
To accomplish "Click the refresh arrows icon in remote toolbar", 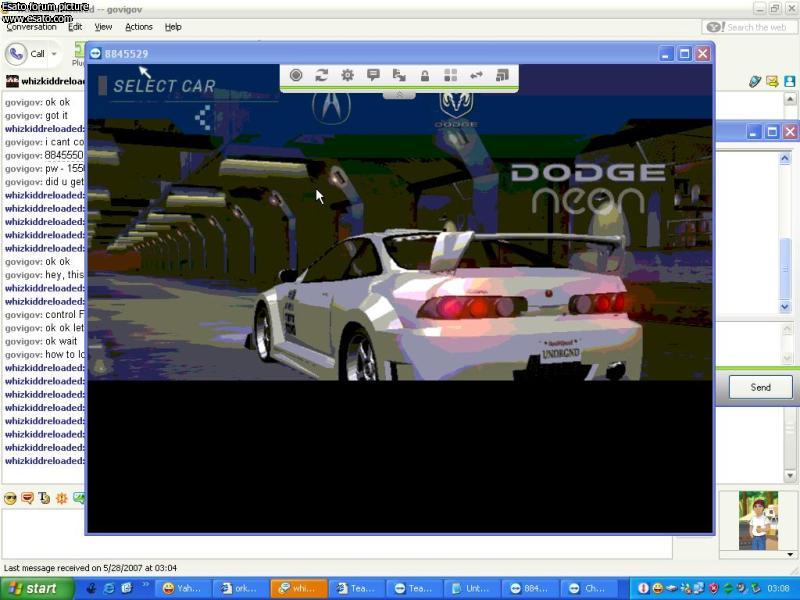I will (321, 76).
